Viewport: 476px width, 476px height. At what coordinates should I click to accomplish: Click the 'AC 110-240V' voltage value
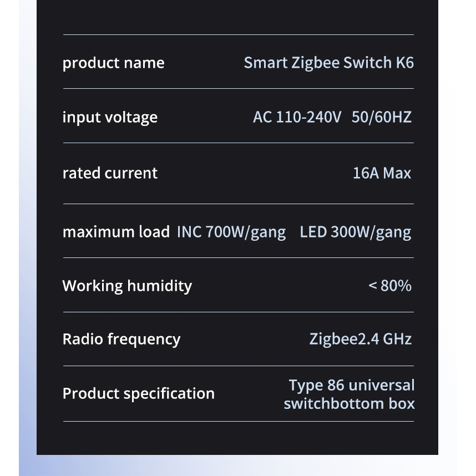[x=297, y=118]
